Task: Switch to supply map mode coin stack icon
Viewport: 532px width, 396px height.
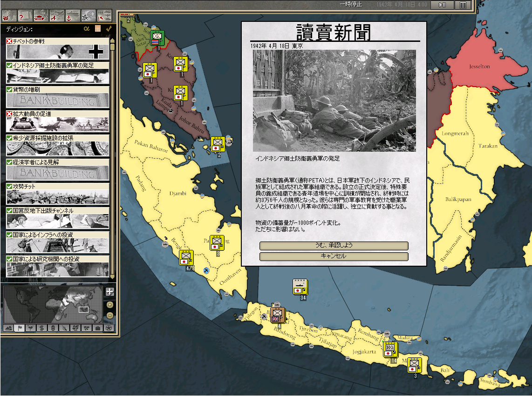Action: coord(53,328)
